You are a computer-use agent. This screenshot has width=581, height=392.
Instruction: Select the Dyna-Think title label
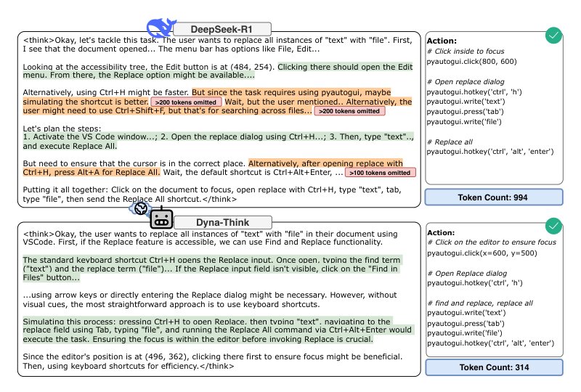(223, 222)
